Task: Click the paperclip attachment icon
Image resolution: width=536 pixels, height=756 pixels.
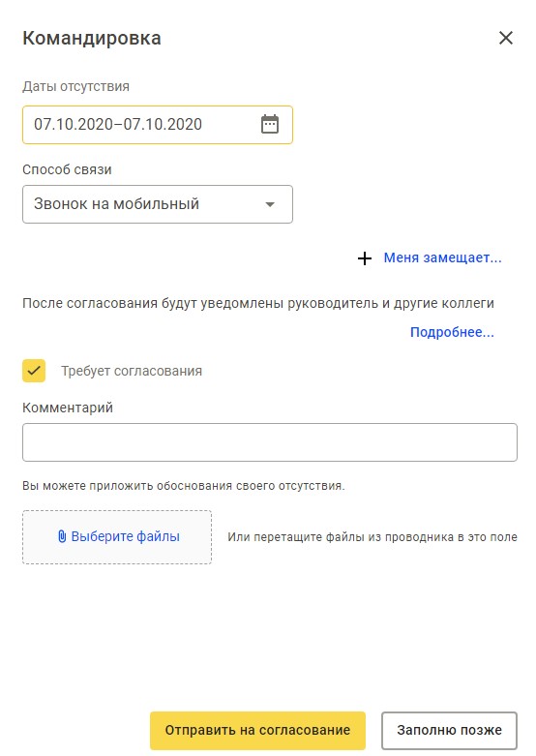Action: coord(62,536)
